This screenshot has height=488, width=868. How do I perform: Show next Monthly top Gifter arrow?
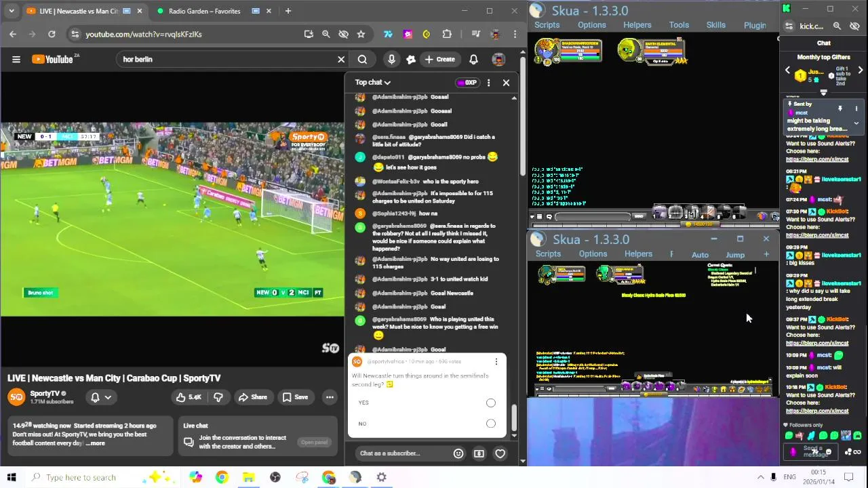[x=860, y=70]
